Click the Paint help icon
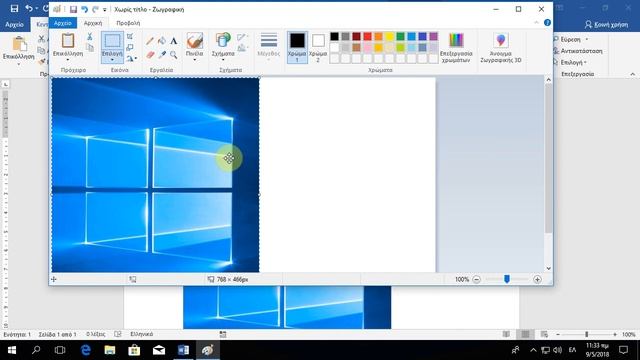Image resolution: width=640 pixels, height=360 pixels. [x=547, y=23]
